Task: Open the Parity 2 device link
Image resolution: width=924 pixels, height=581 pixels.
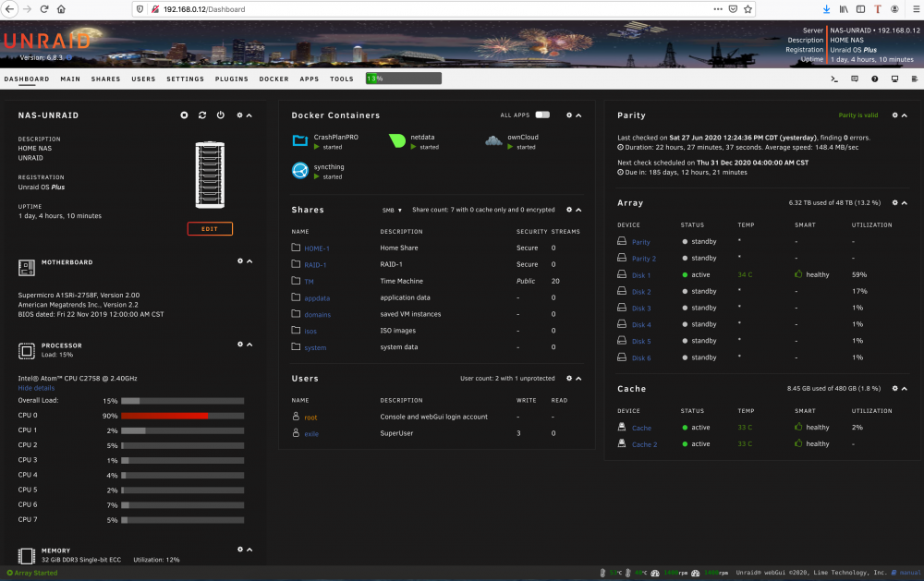Action: pos(643,259)
